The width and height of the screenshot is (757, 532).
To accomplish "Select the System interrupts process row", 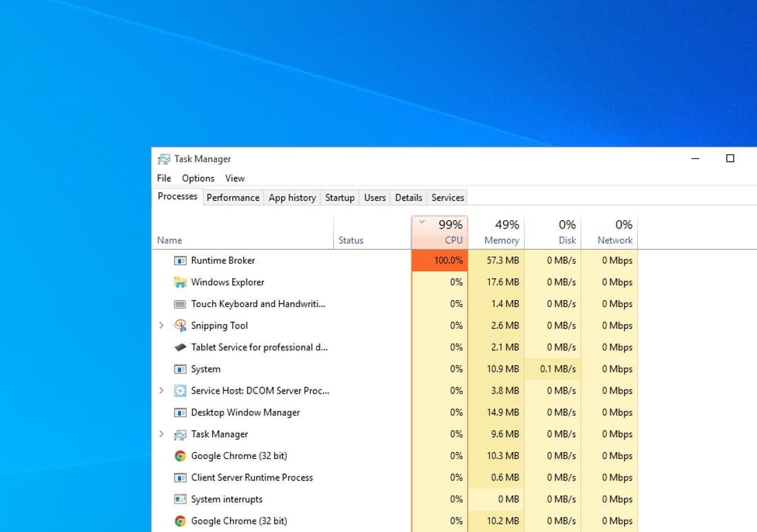I will tap(227, 499).
